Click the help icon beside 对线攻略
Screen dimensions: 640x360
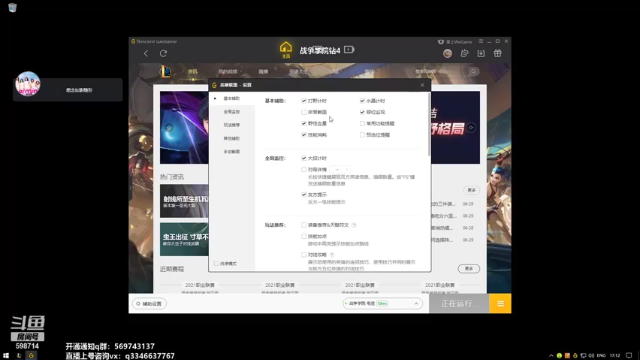pos(331,255)
